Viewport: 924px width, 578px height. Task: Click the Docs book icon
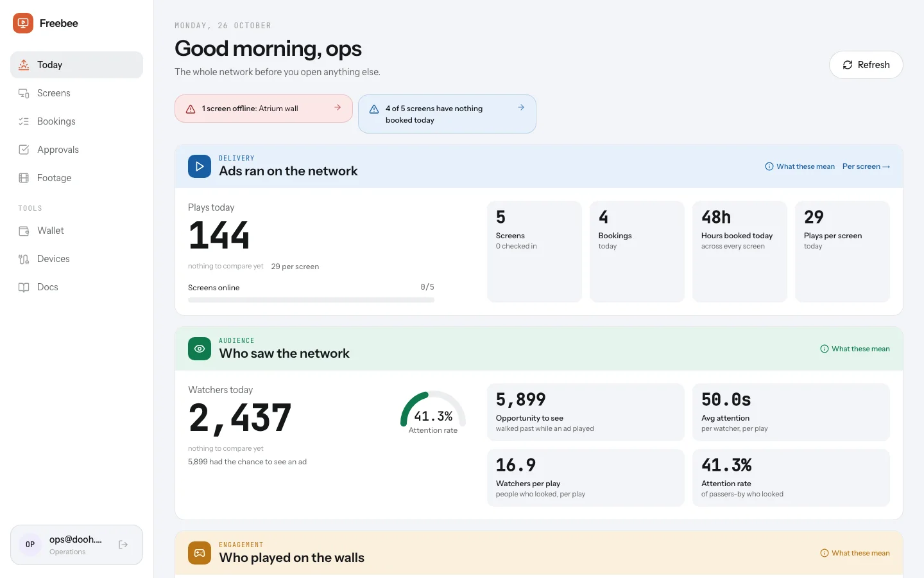pyautogui.click(x=24, y=287)
